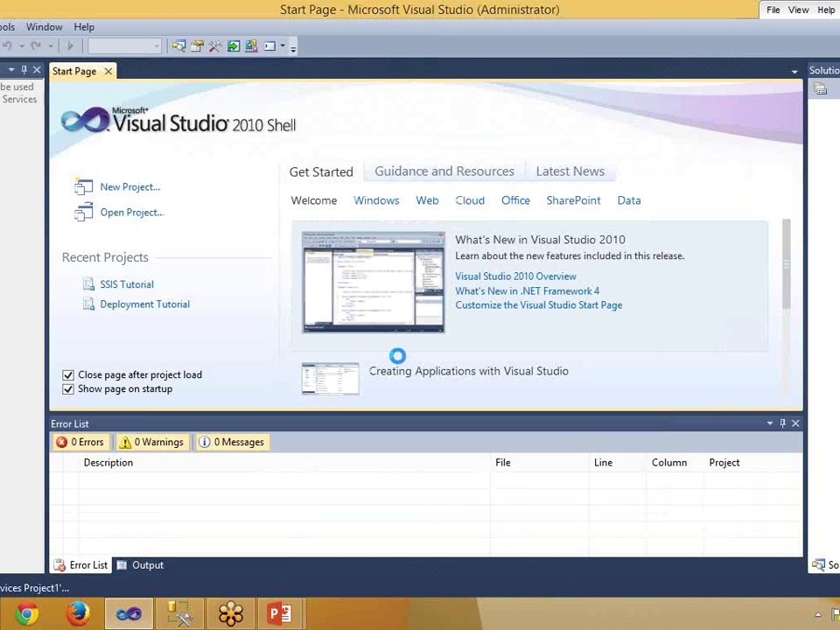Open the Visual Studio 2010 Overview link
This screenshot has height=630, width=840.
tap(515, 276)
